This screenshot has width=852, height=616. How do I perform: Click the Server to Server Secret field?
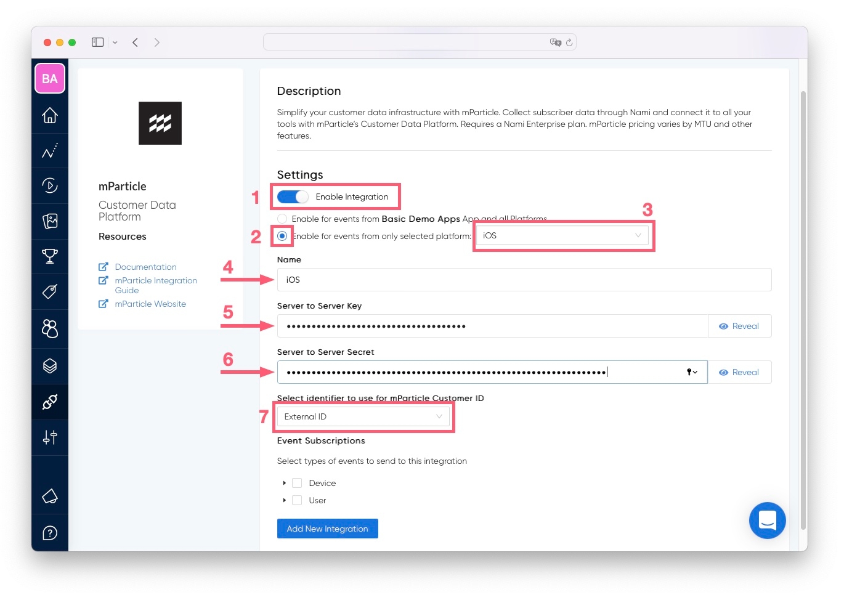pos(492,372)
